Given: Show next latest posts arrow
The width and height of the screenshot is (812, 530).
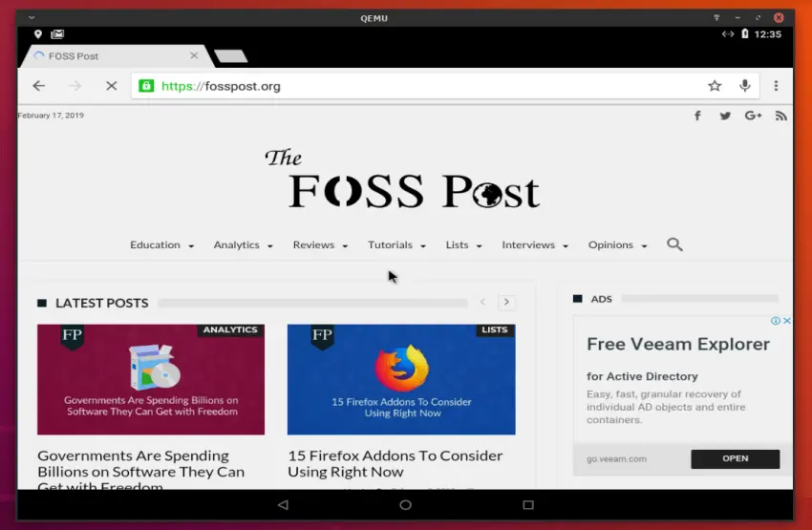Looking at the screenshot, I should point(506,303).
